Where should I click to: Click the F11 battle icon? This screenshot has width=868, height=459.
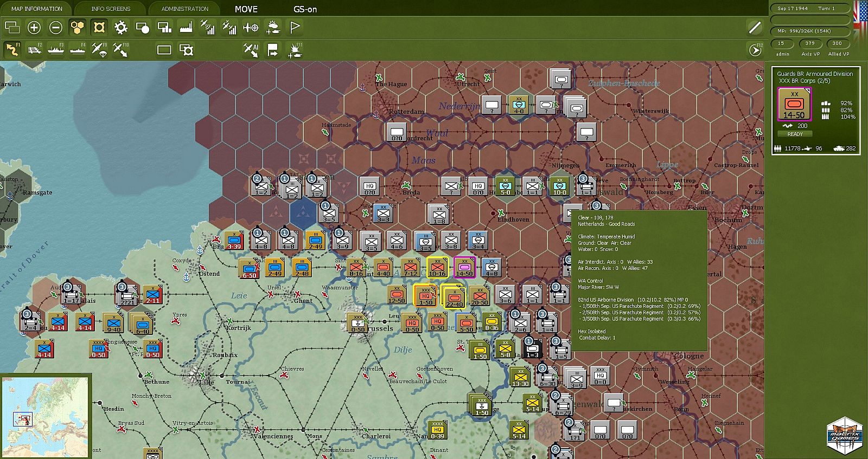tap(295, 50)
